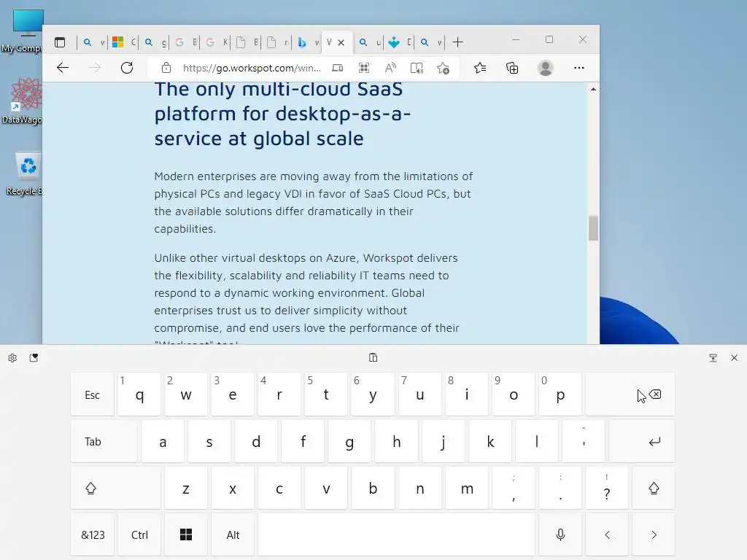Toggle the Alt key
The width and height of the screenshot is (747, 560).
tap(233, 534)
